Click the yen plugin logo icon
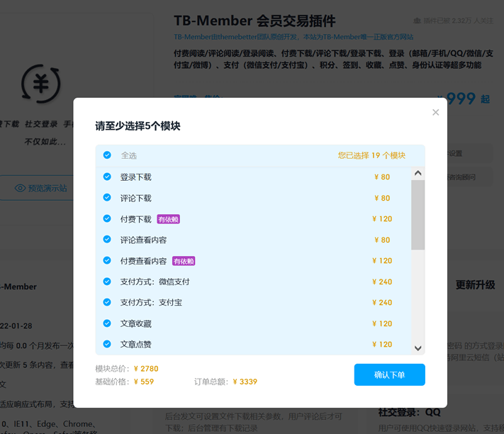504x434 pixels. pyautogui.click(x=41, y=84)
